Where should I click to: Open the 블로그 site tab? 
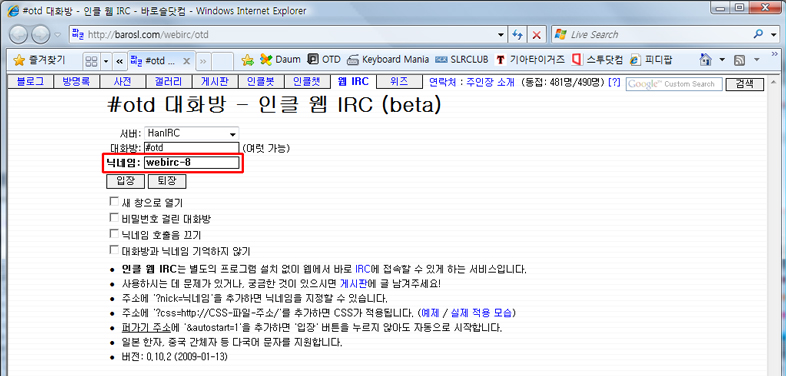[x=31, y=82]
